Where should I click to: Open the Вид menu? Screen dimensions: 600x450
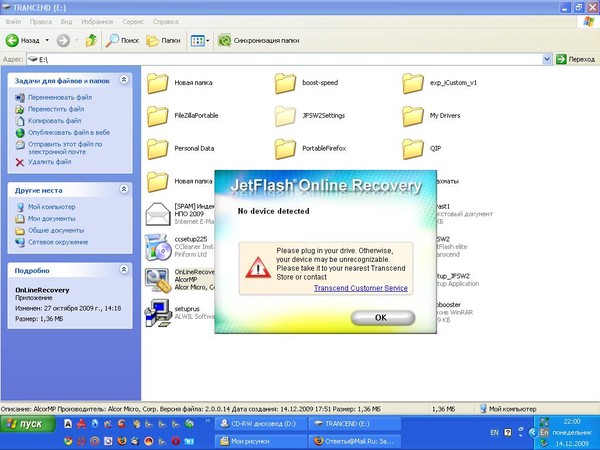click(66, 22)
